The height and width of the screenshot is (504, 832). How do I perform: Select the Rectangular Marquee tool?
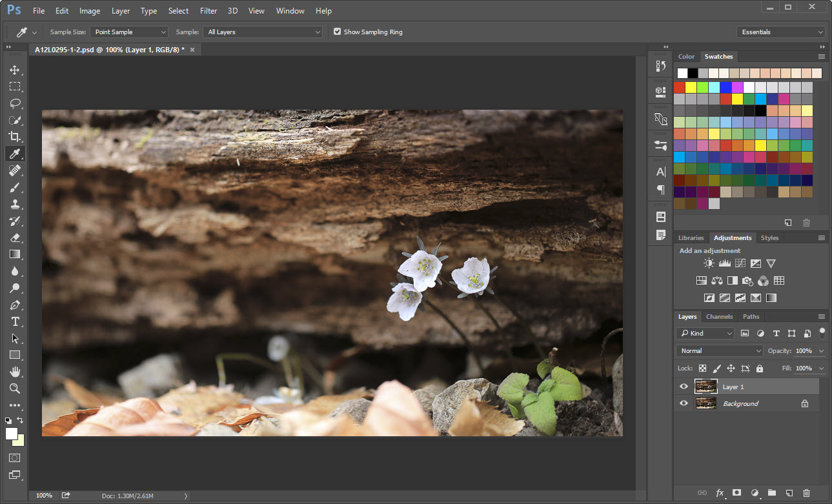(x=14, y=86)
